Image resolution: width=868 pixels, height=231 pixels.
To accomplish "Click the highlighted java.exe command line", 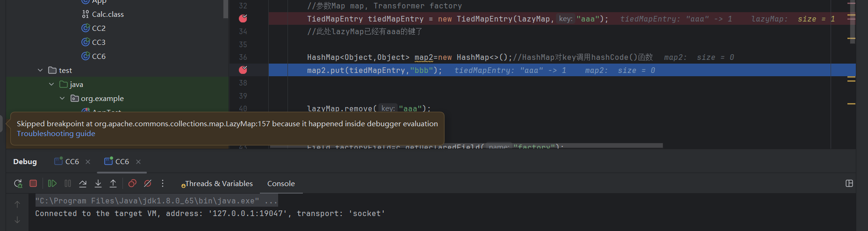I will point(156,201).
